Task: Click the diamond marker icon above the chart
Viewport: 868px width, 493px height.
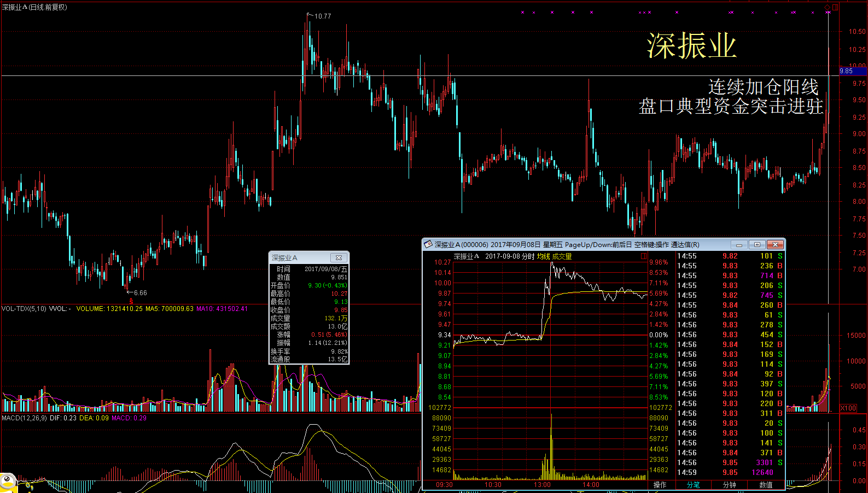Action: tap(828, 7)
